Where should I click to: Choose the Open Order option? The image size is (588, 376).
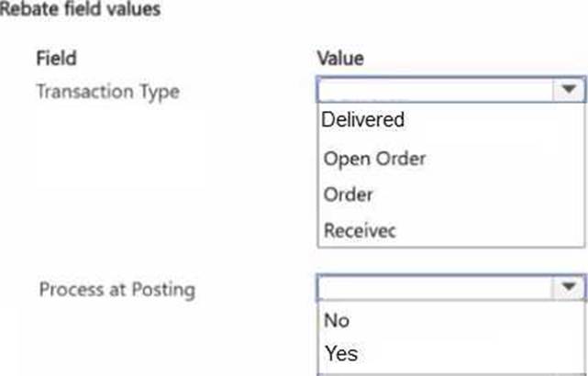pos(374,158)
